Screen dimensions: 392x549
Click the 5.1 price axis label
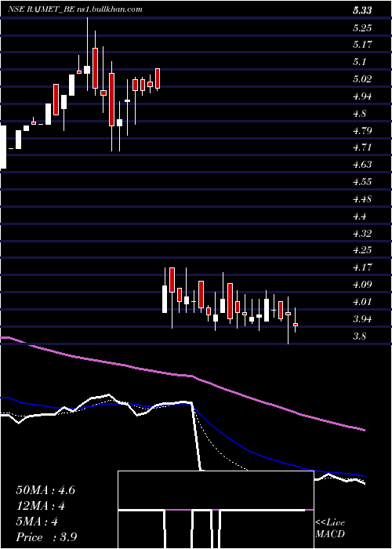359,62
